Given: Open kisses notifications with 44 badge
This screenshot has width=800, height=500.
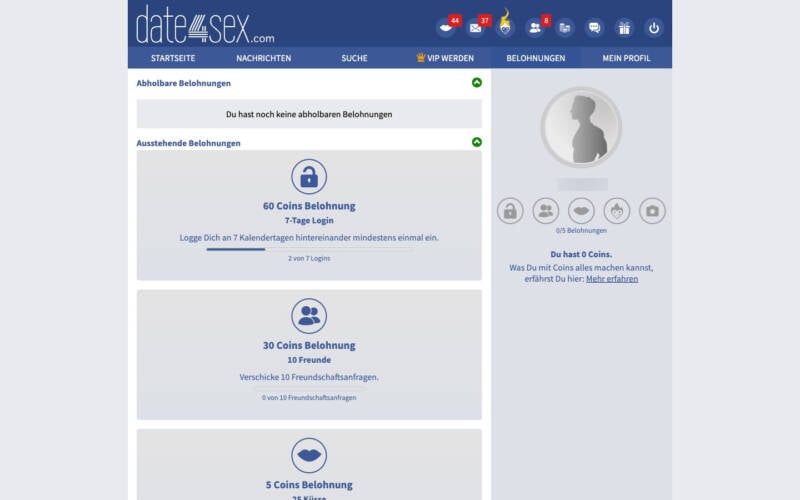Looking at the screenshot, I should click(x=446, y=28).
